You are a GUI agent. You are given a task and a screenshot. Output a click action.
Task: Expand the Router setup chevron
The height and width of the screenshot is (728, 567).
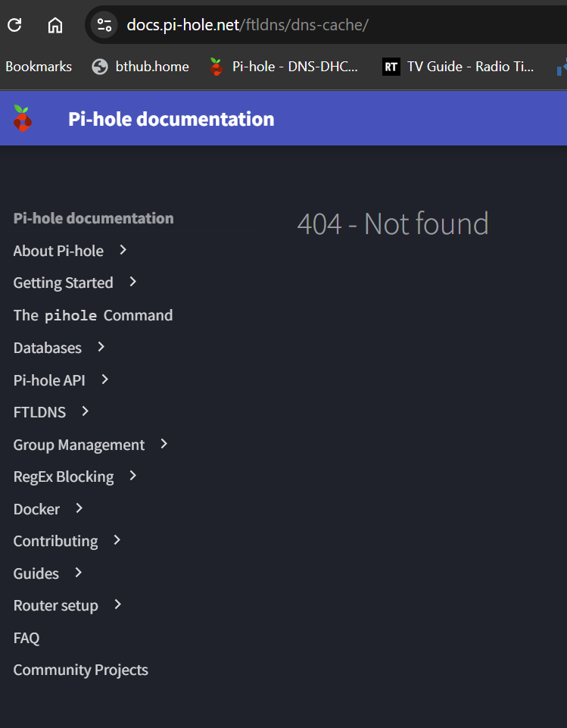click(x=117, y=605)
